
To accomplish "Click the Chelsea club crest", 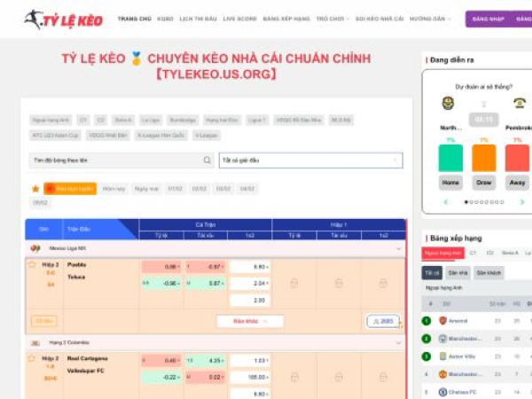I will coord(442,391).
